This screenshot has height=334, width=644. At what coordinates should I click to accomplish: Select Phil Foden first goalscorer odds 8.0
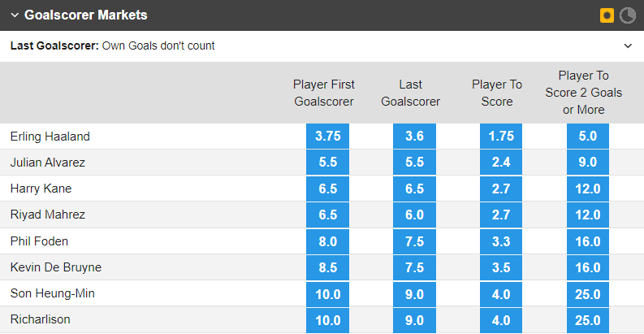coord(328,241)
